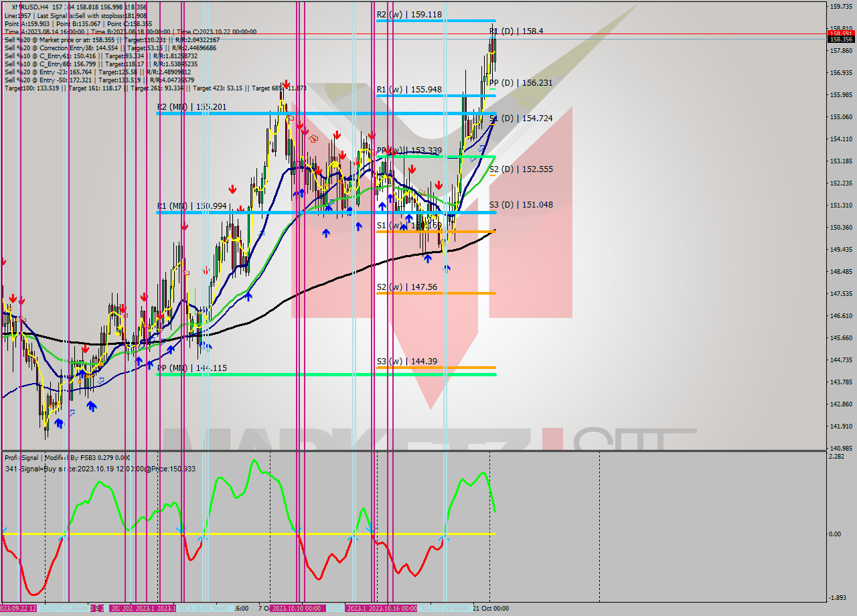Click the 2023.10.10 00:00 time axis marker
Viewport: 857px width, 616px height.
coord(298,609)
